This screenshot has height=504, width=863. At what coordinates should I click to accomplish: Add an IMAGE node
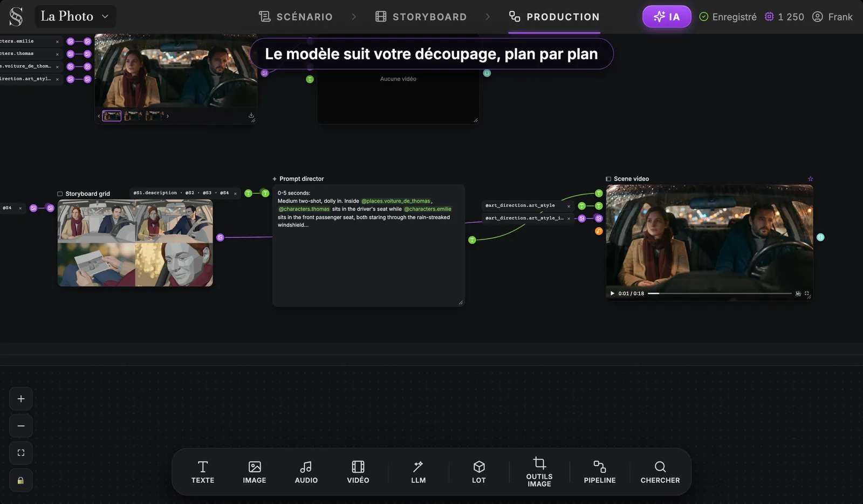(255, 472)
